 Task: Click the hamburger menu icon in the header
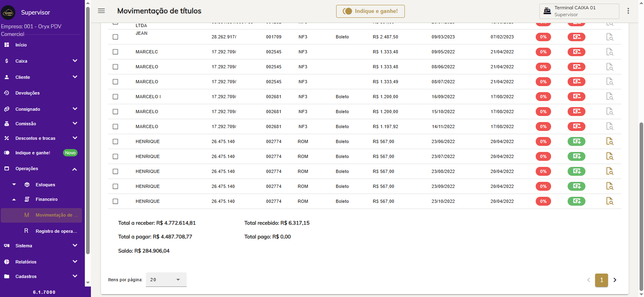[101, 11]
